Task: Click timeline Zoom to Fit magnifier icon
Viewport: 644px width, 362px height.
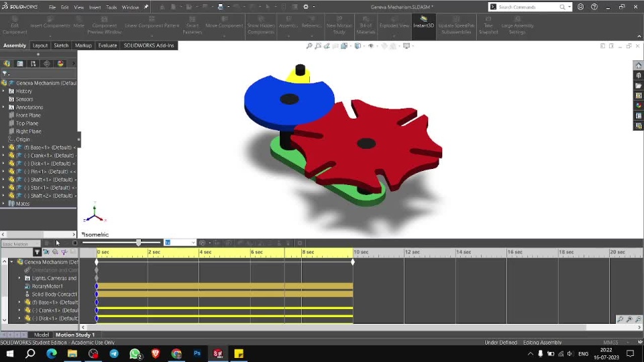Action: coord(620,319)
